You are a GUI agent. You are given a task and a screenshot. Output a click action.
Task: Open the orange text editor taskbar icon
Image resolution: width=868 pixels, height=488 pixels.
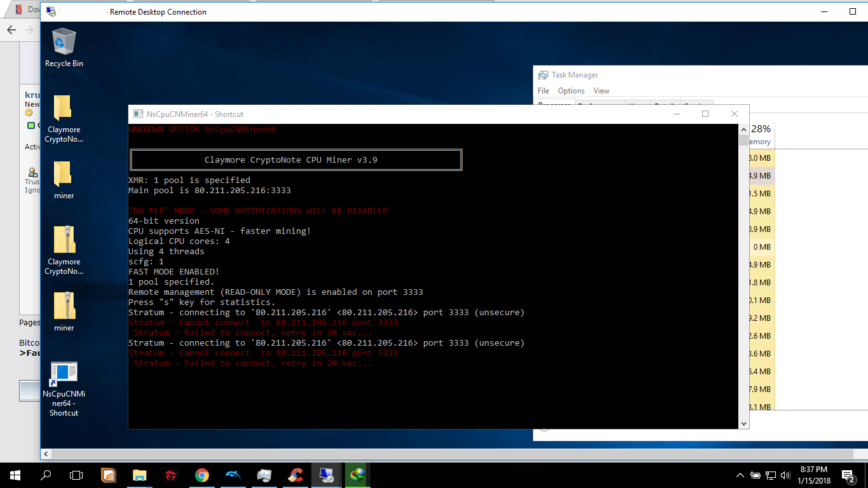click(x=109, y=475)
